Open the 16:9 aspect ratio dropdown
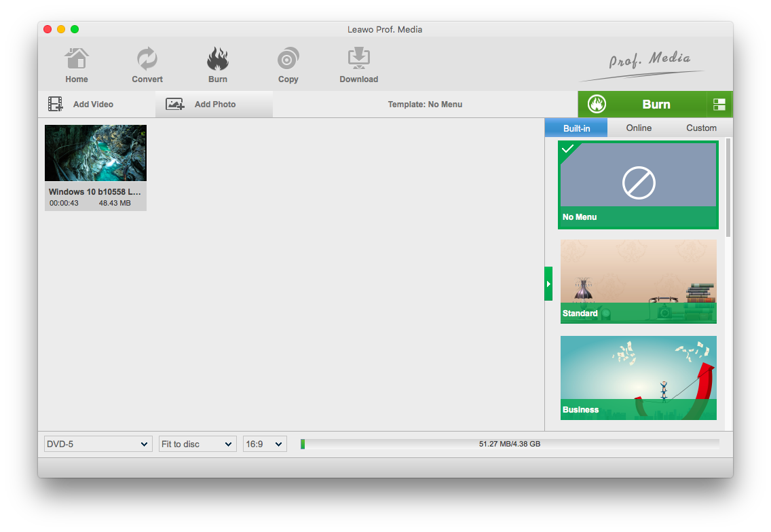The image size is (771, 532). [265, 444]
